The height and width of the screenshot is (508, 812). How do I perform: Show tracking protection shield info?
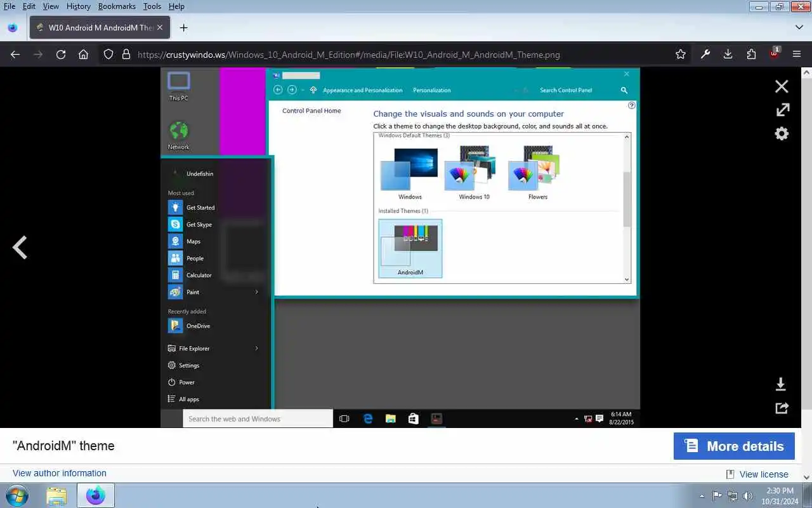(x=108, y=55)
